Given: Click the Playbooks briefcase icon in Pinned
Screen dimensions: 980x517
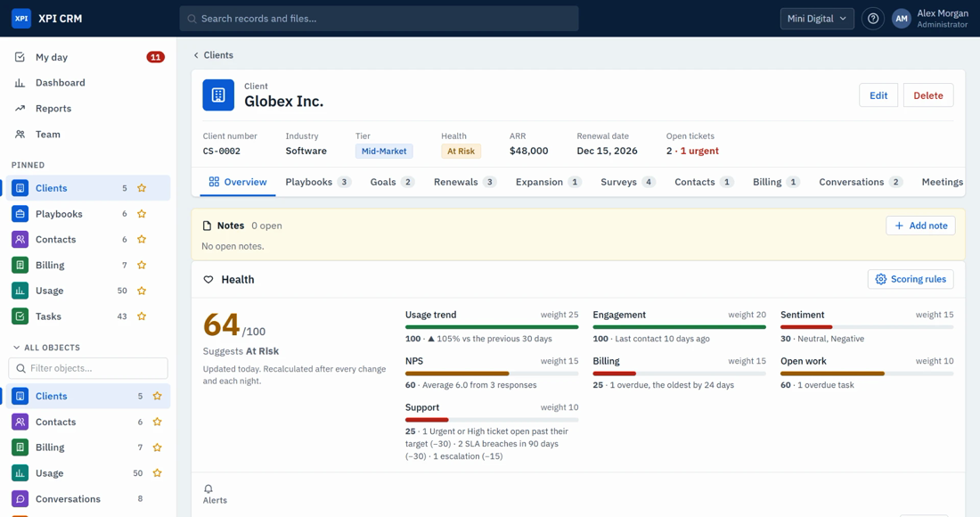Looking at the screenshot, I should pos(20,214).
